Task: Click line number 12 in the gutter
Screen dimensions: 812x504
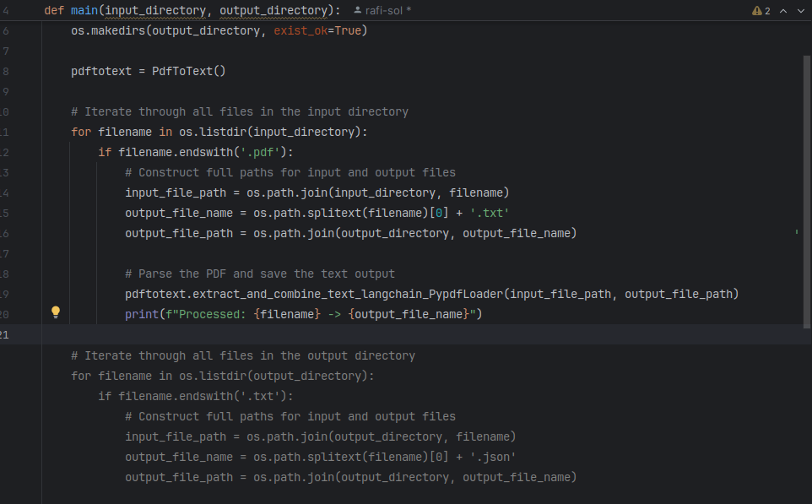Action: tap(4, 152)
